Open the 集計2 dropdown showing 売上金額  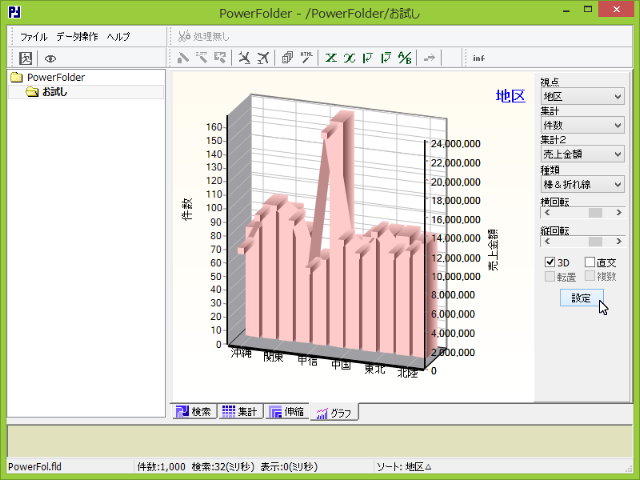[x=582, y=154]
